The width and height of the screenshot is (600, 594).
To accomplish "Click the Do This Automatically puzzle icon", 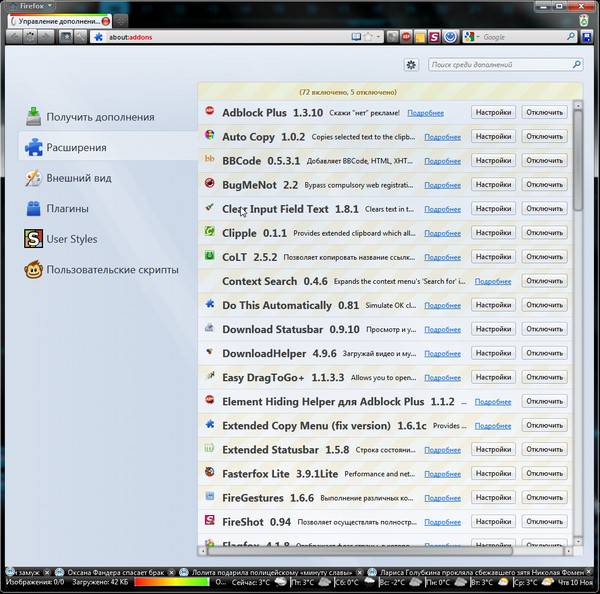I will click(x=209, y=304).
